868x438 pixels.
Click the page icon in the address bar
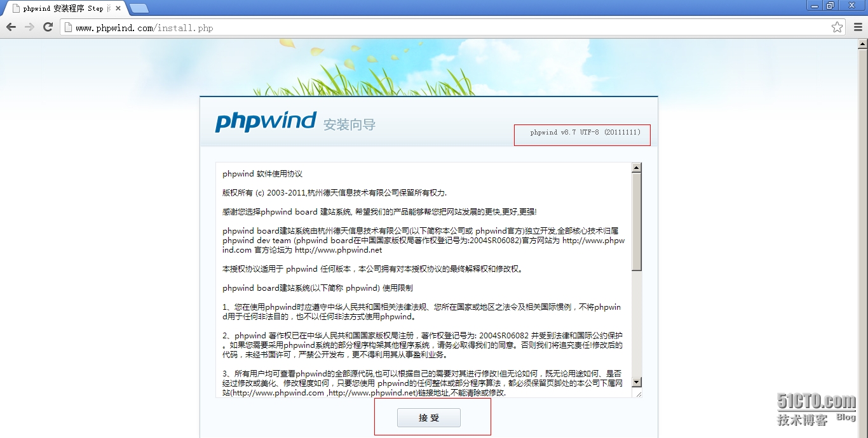(x=68, y=27)
